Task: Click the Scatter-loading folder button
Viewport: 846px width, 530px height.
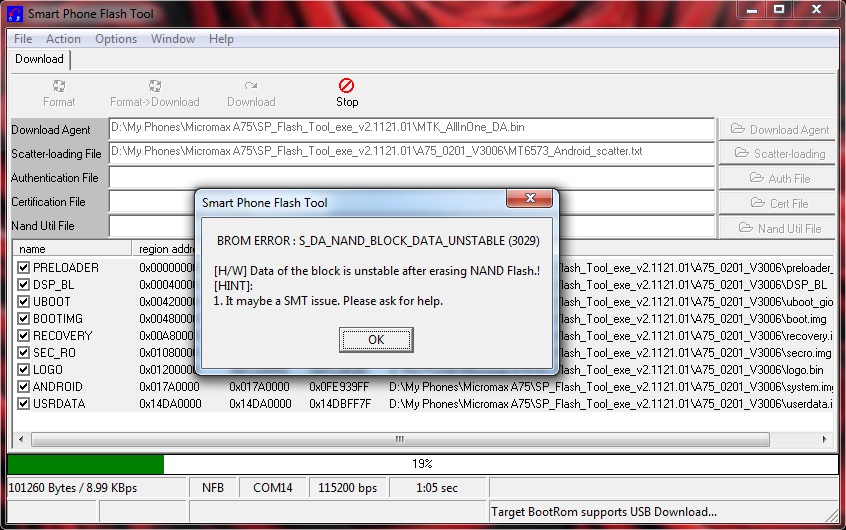Action: (x=779, y=153)
